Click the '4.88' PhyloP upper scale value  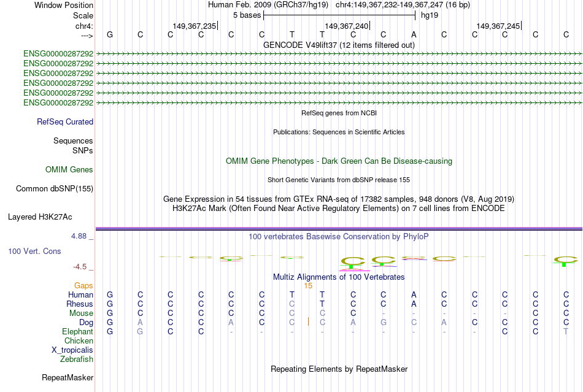coord(79,236)
